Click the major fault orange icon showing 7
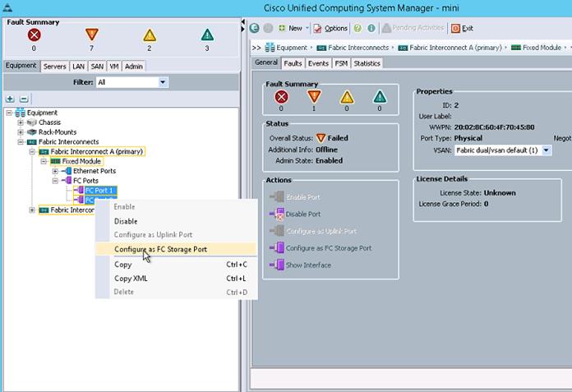This screenshot has width=572, height=392. [x=91, y=35]
